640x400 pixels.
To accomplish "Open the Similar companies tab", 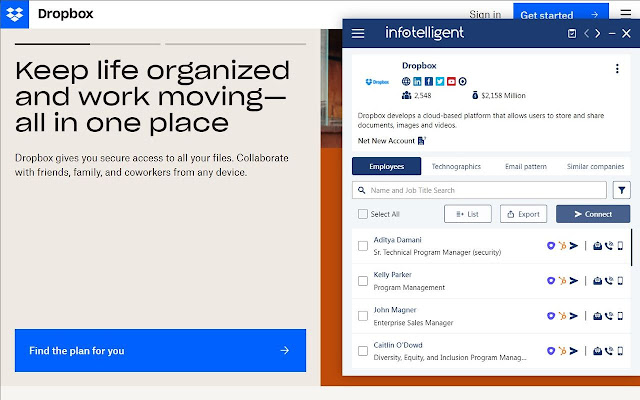I will point(596,167).
